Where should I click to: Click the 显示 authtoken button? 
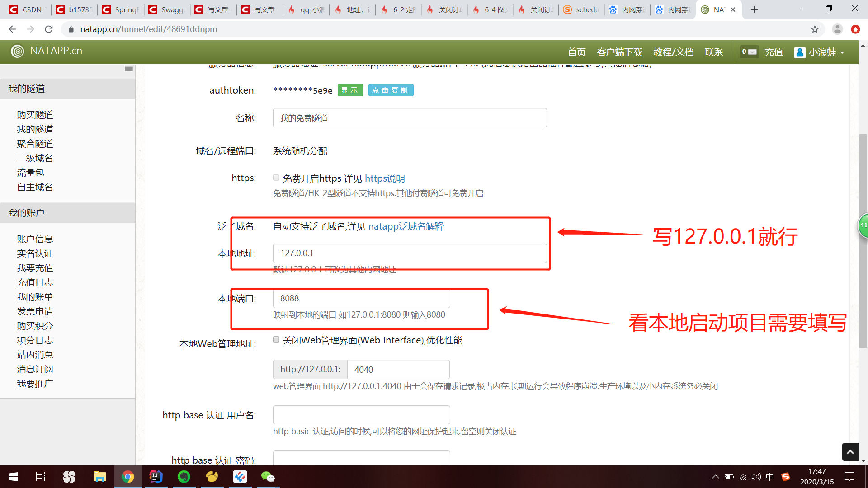coord(350,90)
